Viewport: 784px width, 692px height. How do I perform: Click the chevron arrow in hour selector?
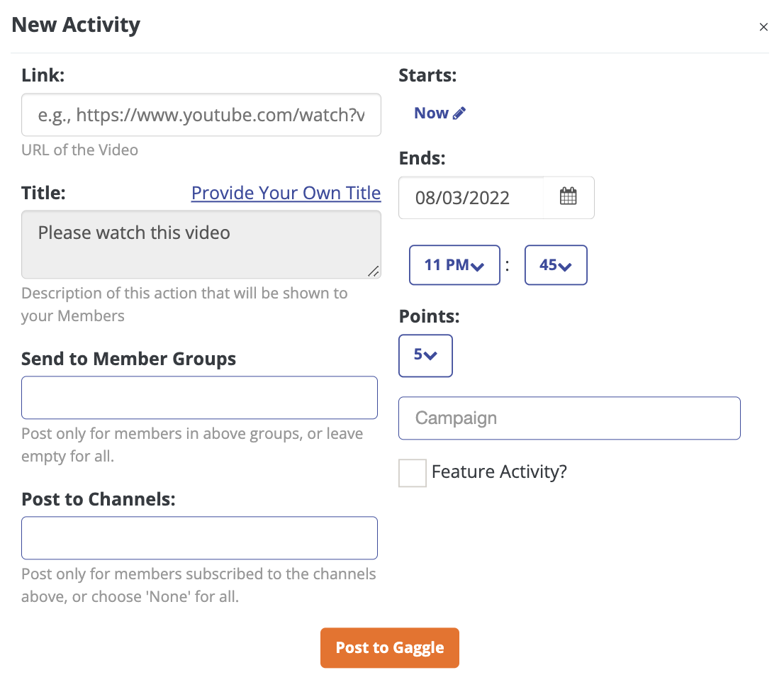pyautogui.click(x=478, y=267)
